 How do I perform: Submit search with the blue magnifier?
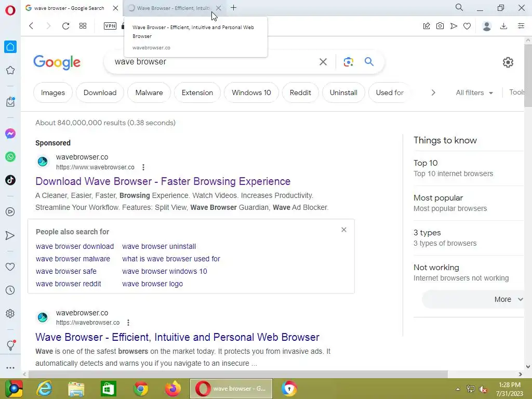[x=369, y=61]
